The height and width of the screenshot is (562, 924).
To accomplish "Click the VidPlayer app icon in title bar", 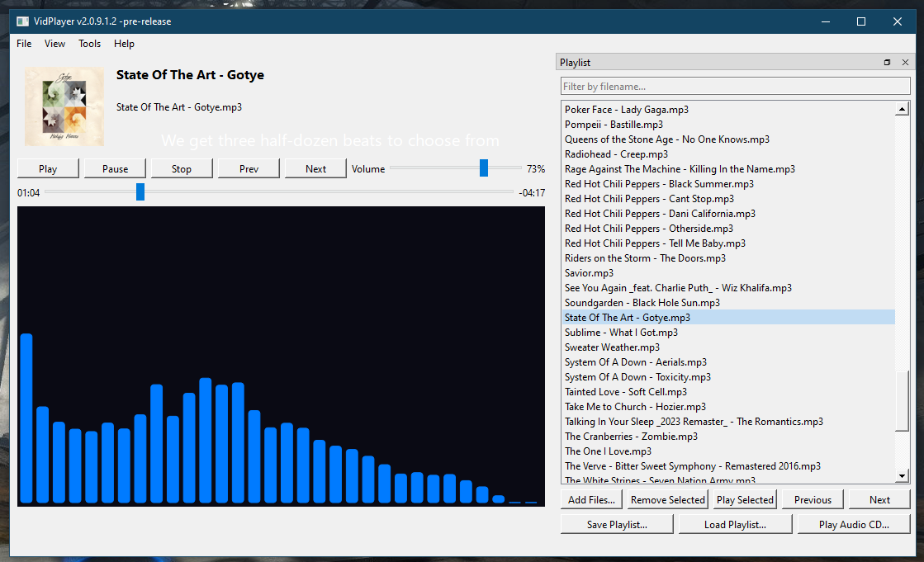I will point(22,21).
